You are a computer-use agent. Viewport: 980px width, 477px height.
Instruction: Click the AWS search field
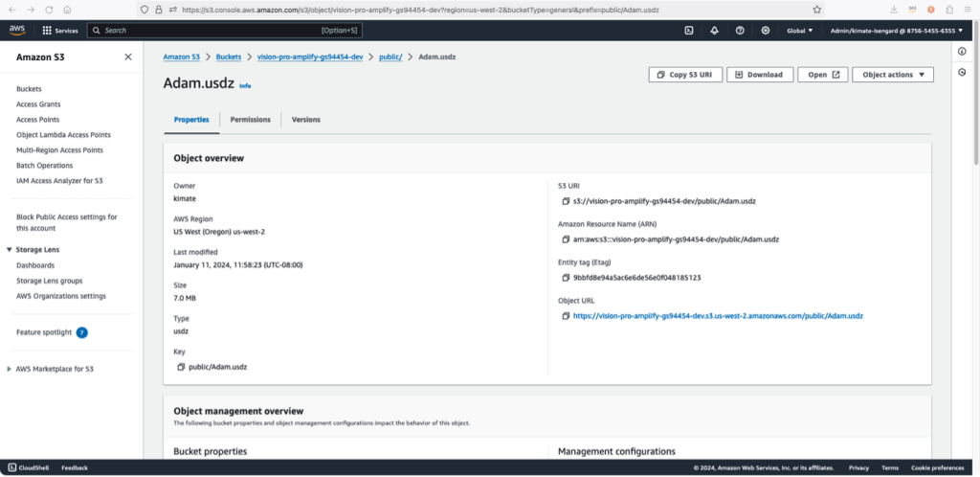tap(224, 30)
